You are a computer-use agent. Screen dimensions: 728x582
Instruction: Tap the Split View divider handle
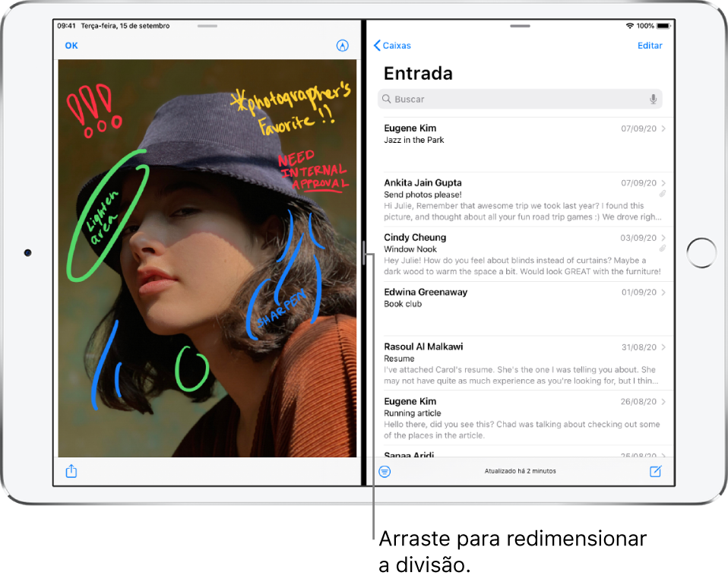(x=364, y=253)
